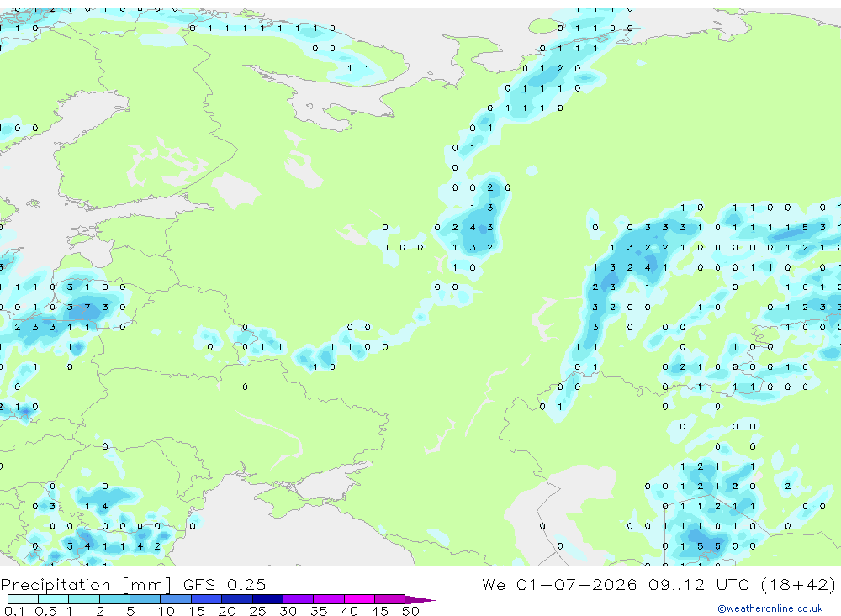Click the precipitation value "7" on the map
The height and width of the screenshot is (616, 841).
87,308
